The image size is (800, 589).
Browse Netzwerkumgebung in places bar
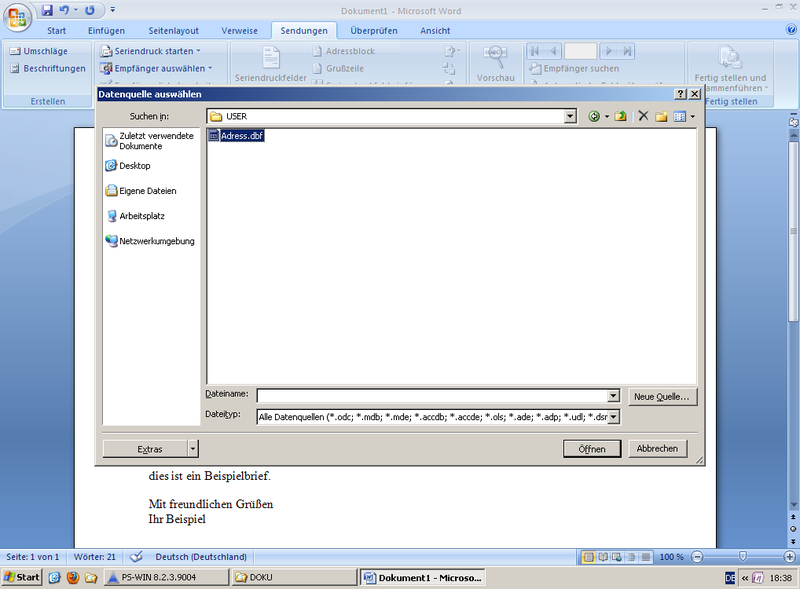click(x=150, y=241)
